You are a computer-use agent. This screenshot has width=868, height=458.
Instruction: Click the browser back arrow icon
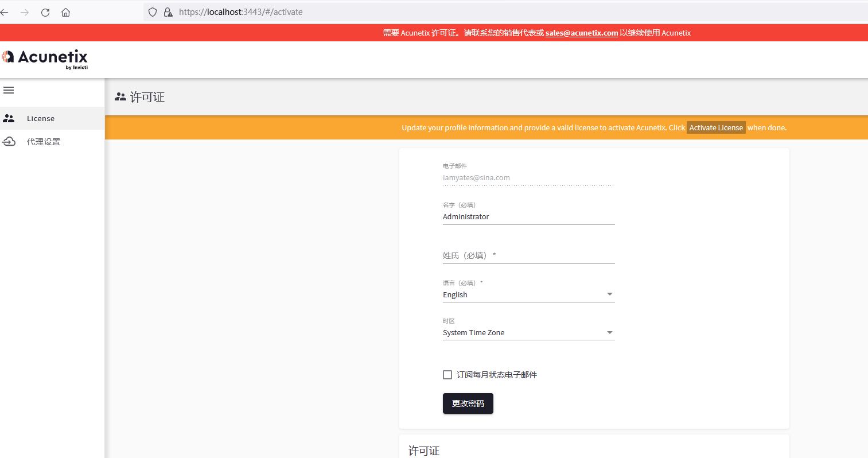click(x=5, y=12)
